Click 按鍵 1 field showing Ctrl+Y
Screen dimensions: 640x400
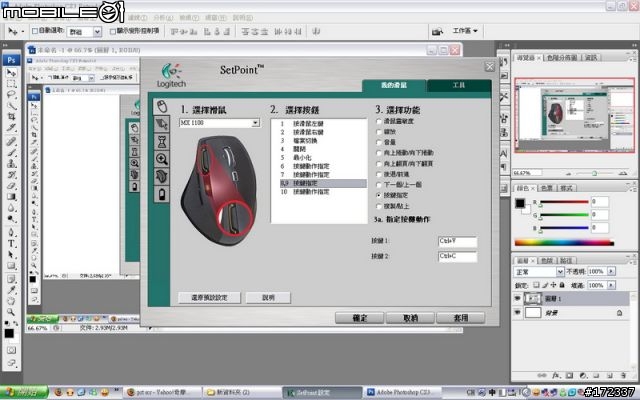point(458,241)
